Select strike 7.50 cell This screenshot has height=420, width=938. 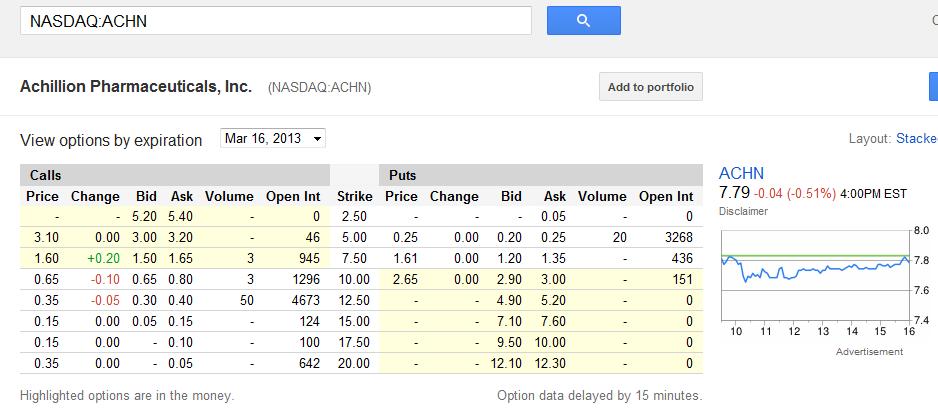pos(354,258)
